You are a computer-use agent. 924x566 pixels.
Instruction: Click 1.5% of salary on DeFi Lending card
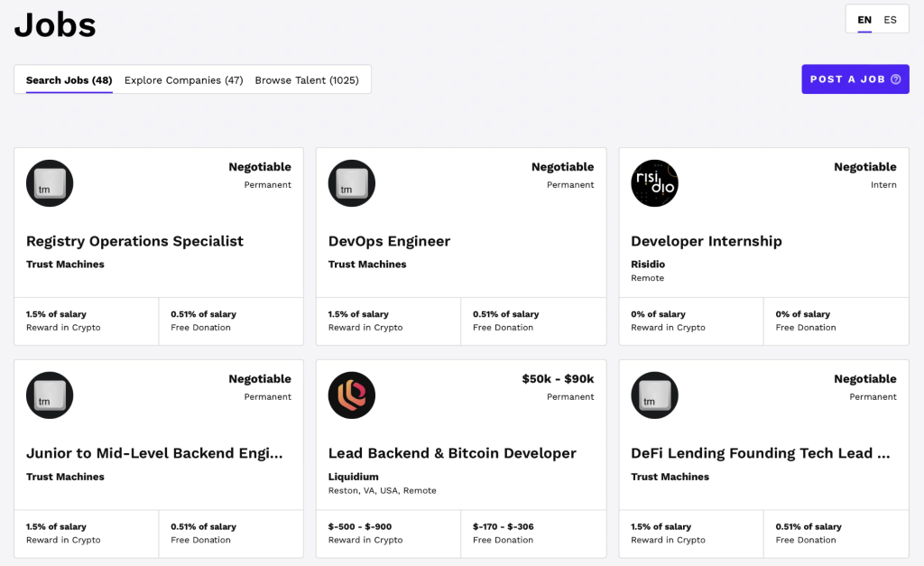tap(661, 526)
